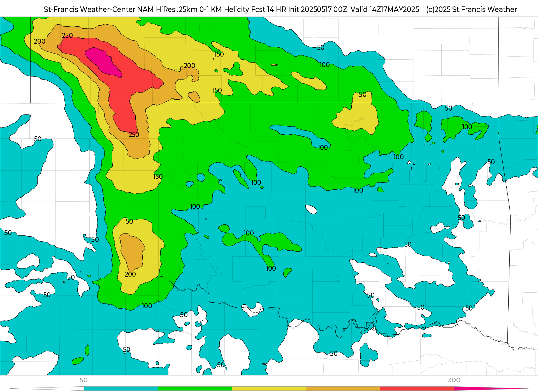Screen dimensions: 538x392
Task: Click the green segment of the color bar
Action: (x=195, y=388)
